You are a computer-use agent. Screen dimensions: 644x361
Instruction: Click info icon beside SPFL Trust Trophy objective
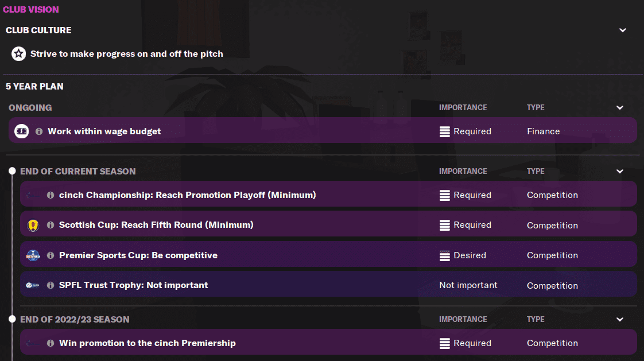(51, 285)
